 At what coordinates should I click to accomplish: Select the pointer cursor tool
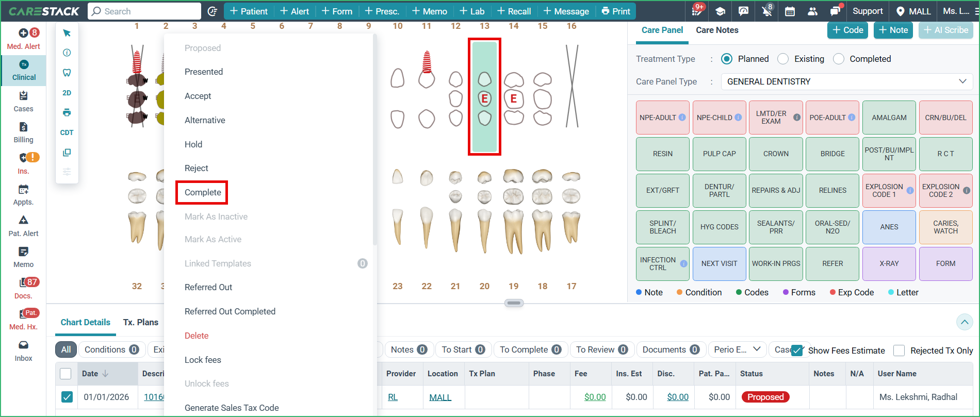[x=67, y=34]
